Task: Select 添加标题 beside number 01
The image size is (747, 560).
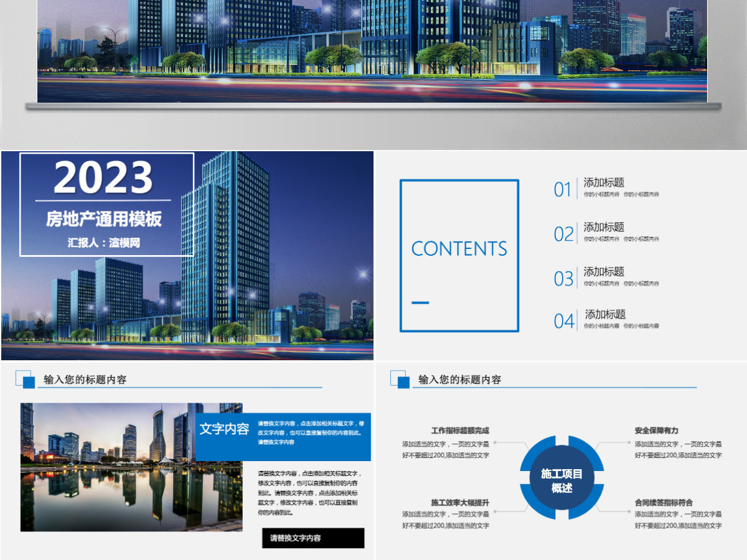Action: point(604,183)
